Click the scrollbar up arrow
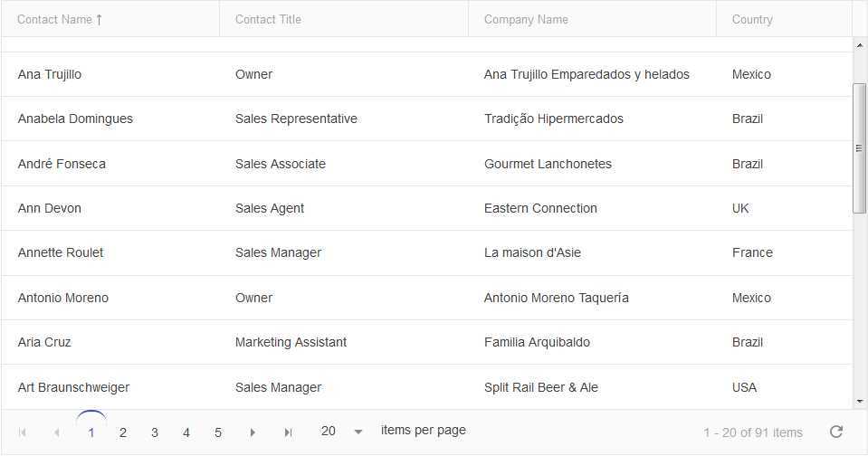This screenshot has height=456, width=868. point(859,45)
